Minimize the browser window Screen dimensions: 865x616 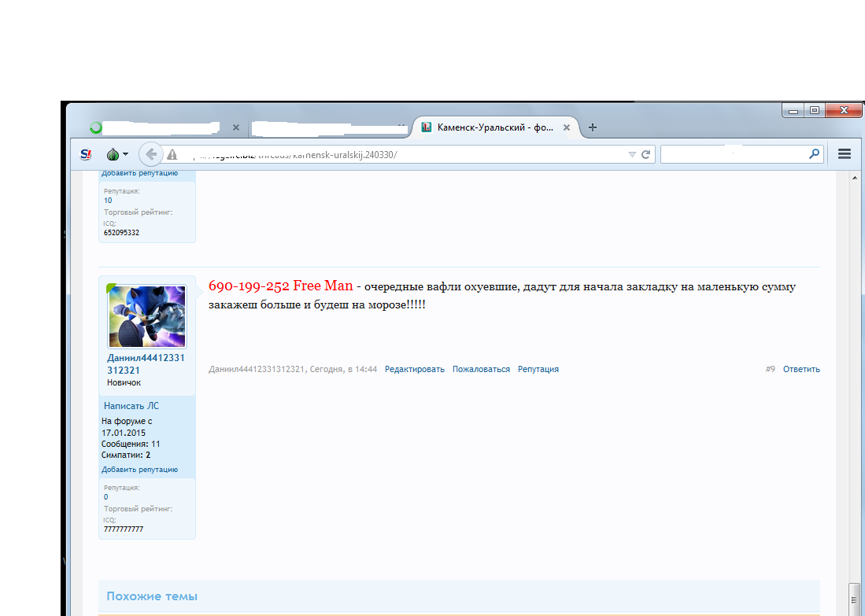tap(793, 110)
